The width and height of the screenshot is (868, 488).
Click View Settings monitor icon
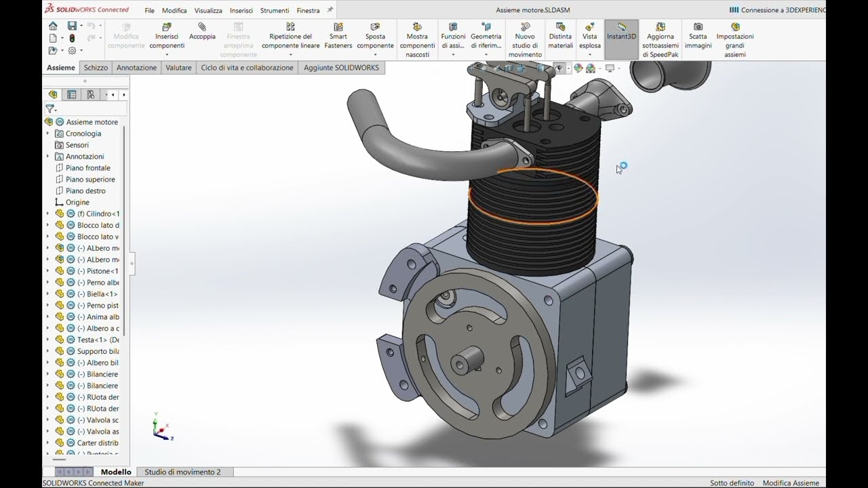(x=610, y=68)
